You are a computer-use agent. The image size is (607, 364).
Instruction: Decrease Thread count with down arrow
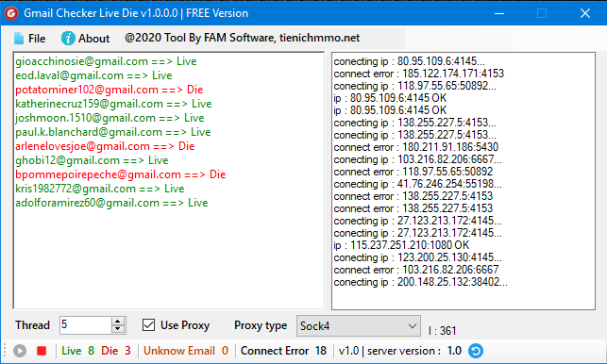pos(118,329)
